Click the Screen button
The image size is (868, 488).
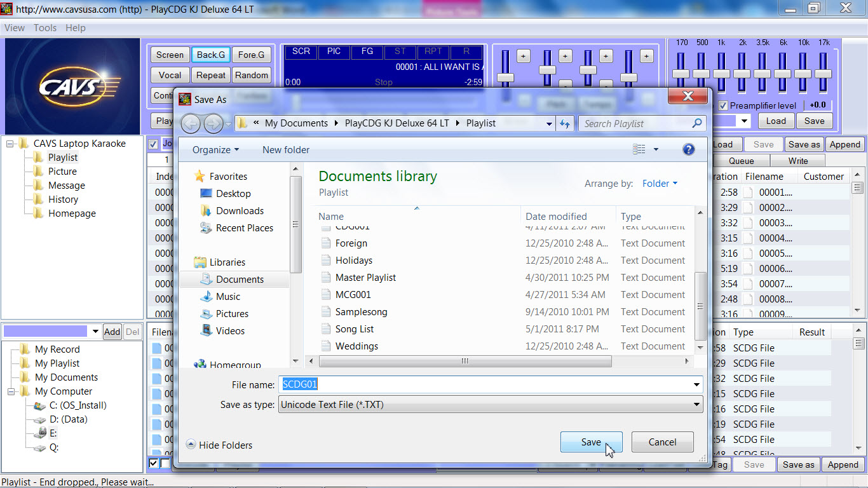[170, 55]
